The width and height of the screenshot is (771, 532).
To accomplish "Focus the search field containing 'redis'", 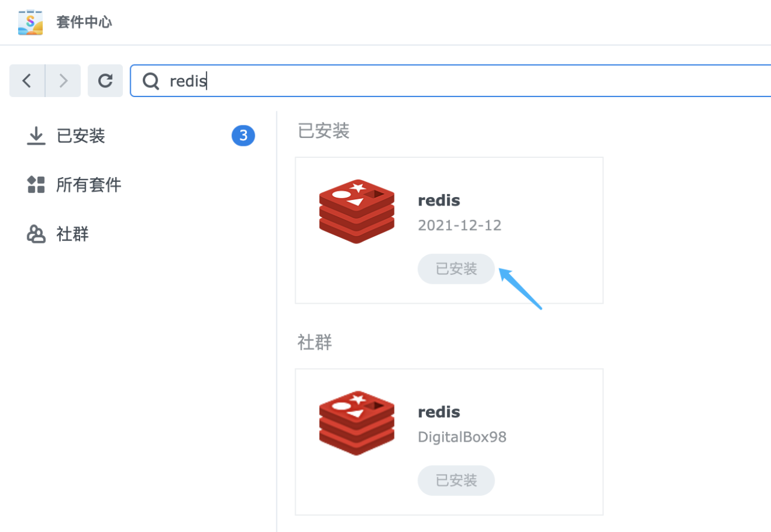I will (422, 81).
